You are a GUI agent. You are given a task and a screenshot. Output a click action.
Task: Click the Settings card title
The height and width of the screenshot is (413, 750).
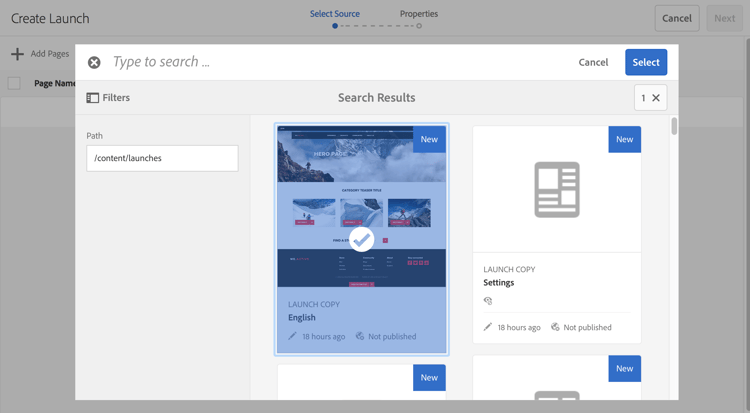[x=498, y=283]
